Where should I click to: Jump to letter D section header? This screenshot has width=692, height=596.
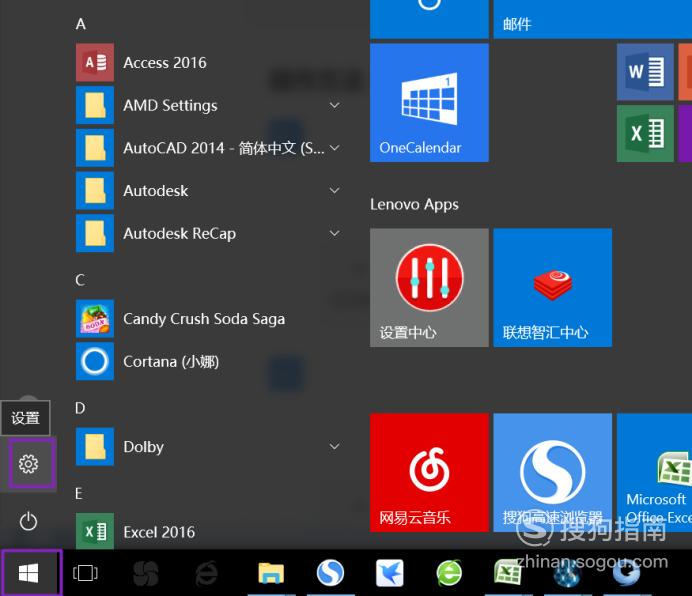coord(80,408)
